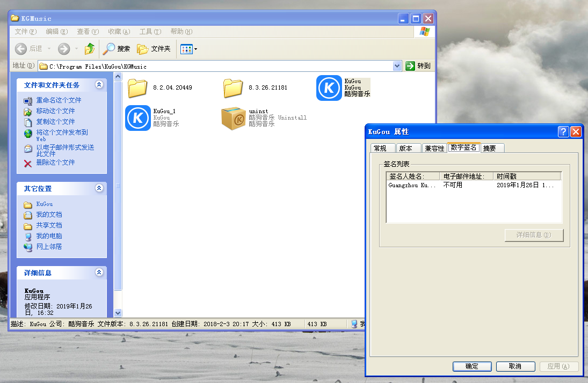Select the highlighted KuGou application icon
This screenshot has width=588, height=383.
(329, 88)
